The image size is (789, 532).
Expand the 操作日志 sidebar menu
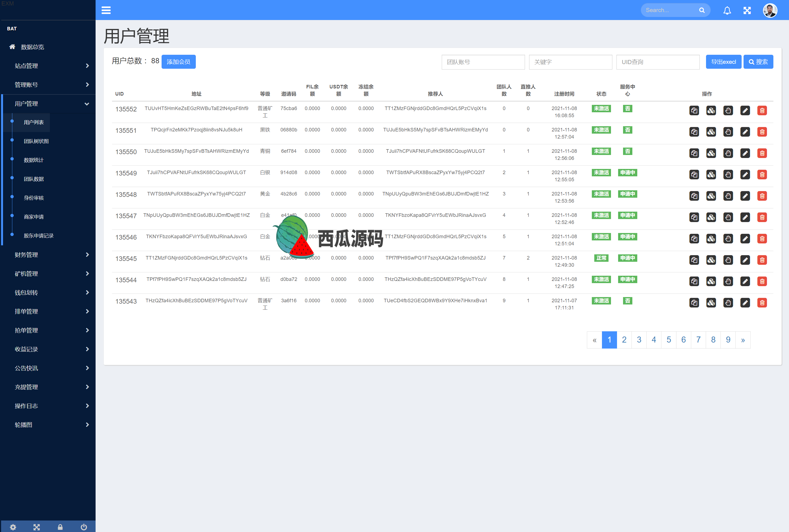[48, 406]
